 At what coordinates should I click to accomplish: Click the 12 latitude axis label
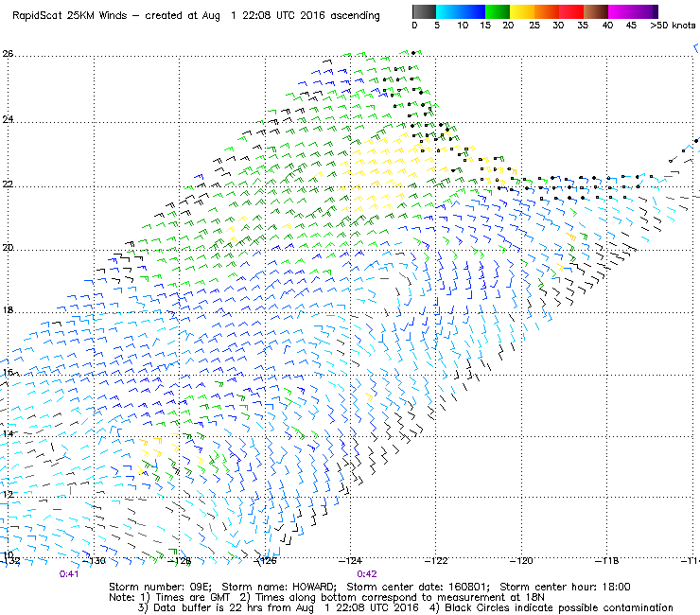click(8, 495)
